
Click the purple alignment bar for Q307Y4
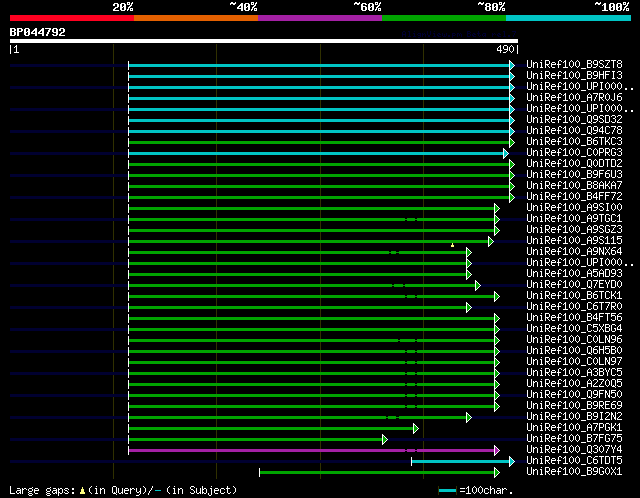[311, 451]
